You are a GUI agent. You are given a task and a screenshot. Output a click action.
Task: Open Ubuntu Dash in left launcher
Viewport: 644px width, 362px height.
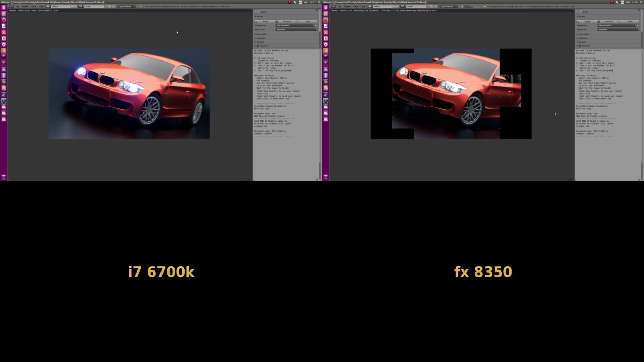pyautogui.click(x=4, y=7)
